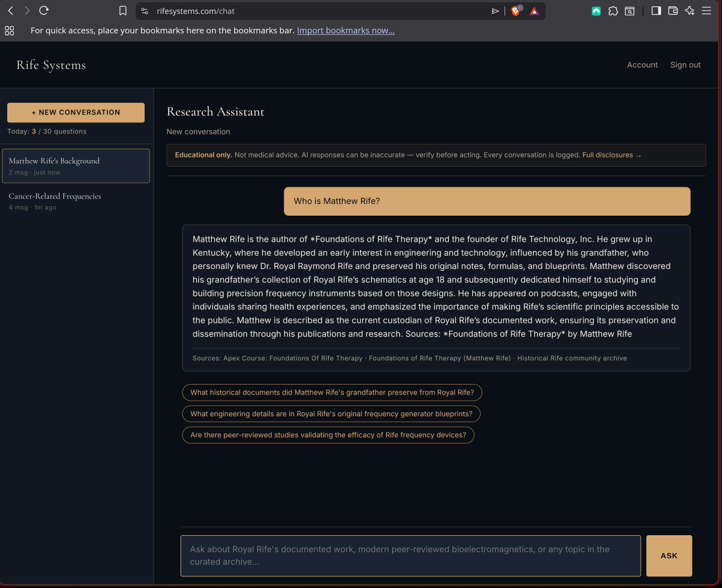Viewport: 722px width, 588px height.
Task: Click Sign out
Action: point(685,65)
